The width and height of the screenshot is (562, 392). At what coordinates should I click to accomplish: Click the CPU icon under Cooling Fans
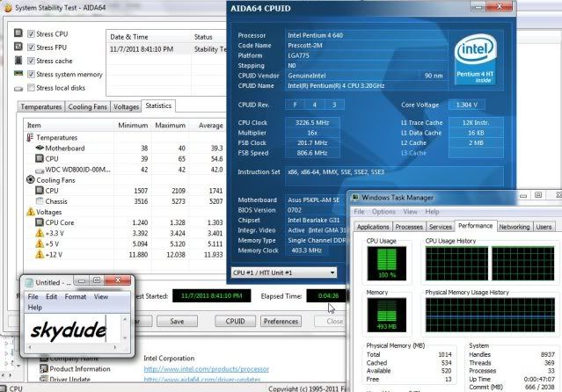[40, 190]
